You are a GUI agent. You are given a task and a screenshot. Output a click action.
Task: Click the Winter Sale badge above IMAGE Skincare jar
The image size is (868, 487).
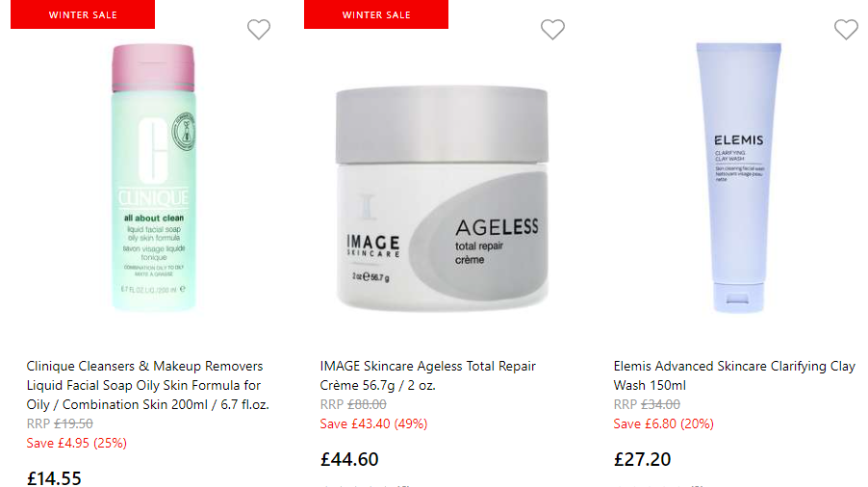[x=376, y=14]
